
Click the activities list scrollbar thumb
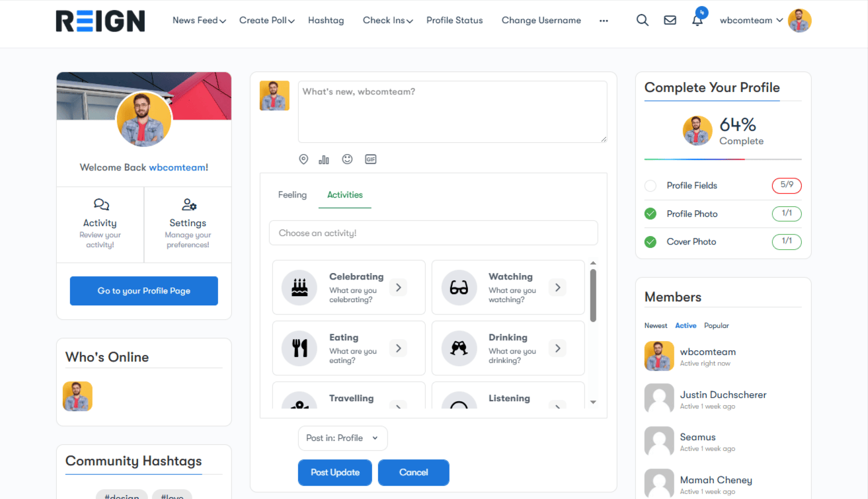click(593, 295)
